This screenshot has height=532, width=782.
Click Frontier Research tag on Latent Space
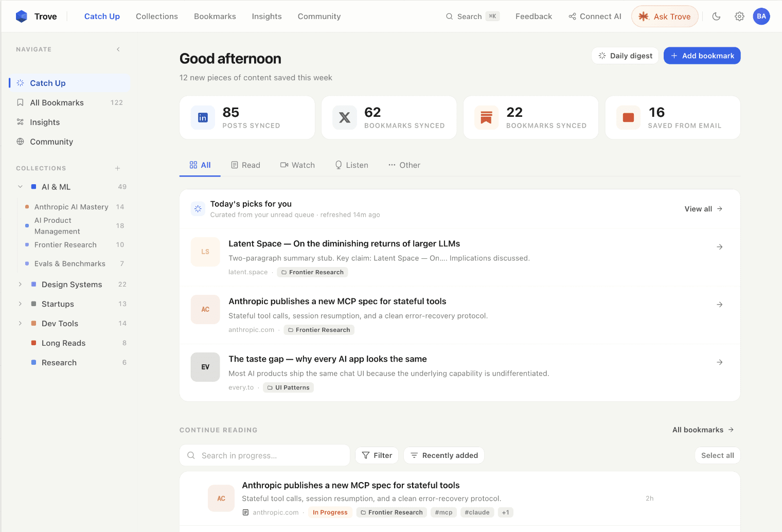(312, 272)
